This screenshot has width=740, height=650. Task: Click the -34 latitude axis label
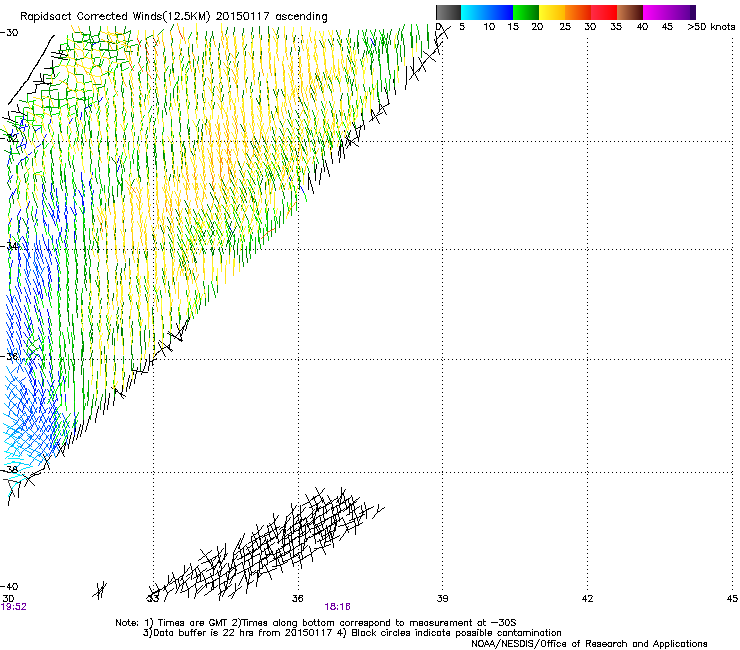(9, 246)
